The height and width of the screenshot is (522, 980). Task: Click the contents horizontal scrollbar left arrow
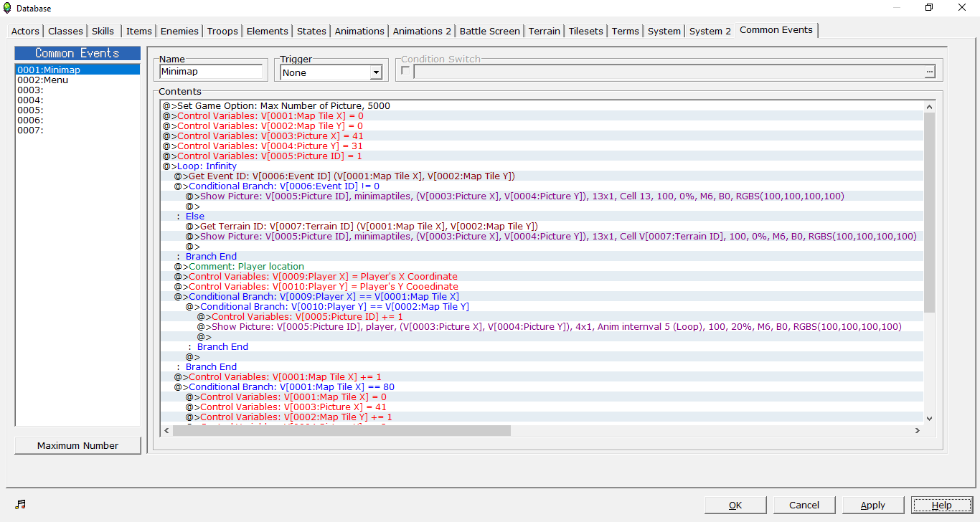pos(167,430)
